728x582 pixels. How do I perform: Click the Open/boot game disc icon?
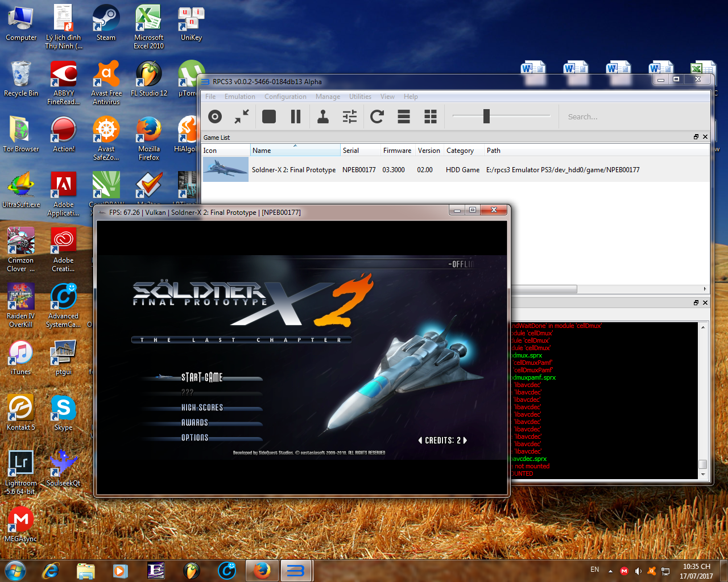point(215,117)
